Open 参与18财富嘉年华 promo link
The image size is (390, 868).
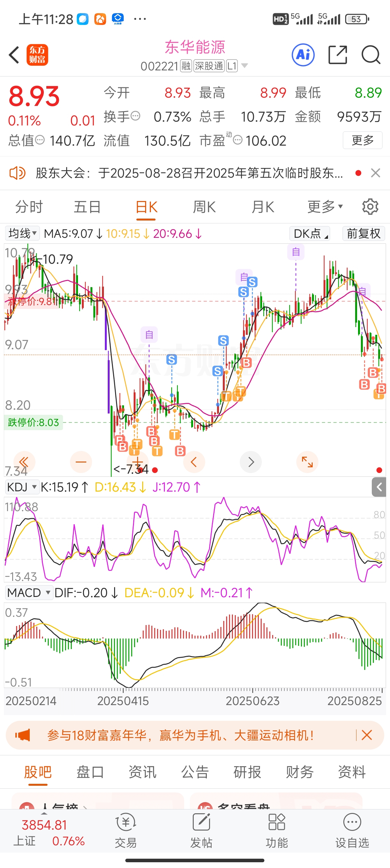click(x=181, y=735)
